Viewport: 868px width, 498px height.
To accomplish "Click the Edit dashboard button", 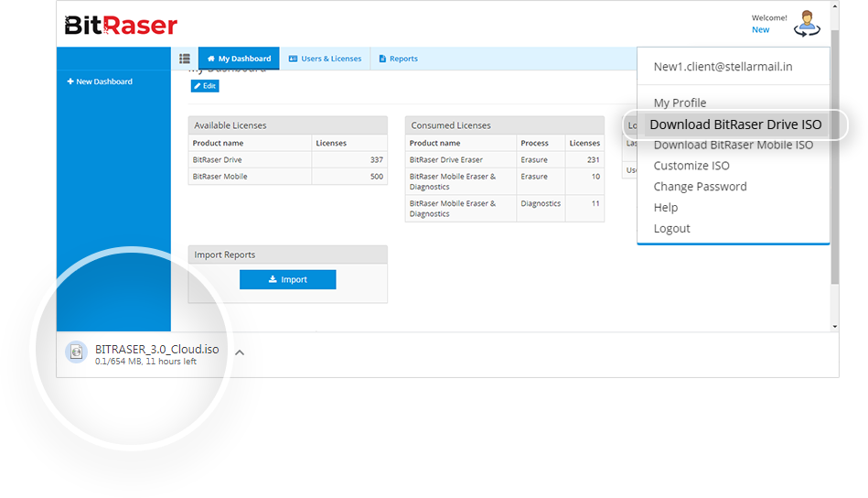I will [205, 86].
